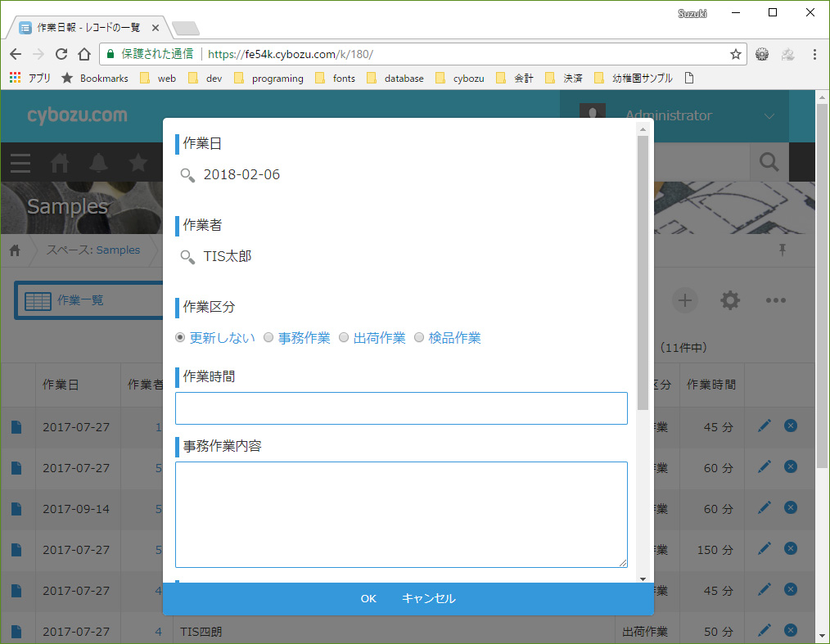Choose the 検品作業 radio button
The width and height of the screenshot is (830, 644).
tap(419, 338)
